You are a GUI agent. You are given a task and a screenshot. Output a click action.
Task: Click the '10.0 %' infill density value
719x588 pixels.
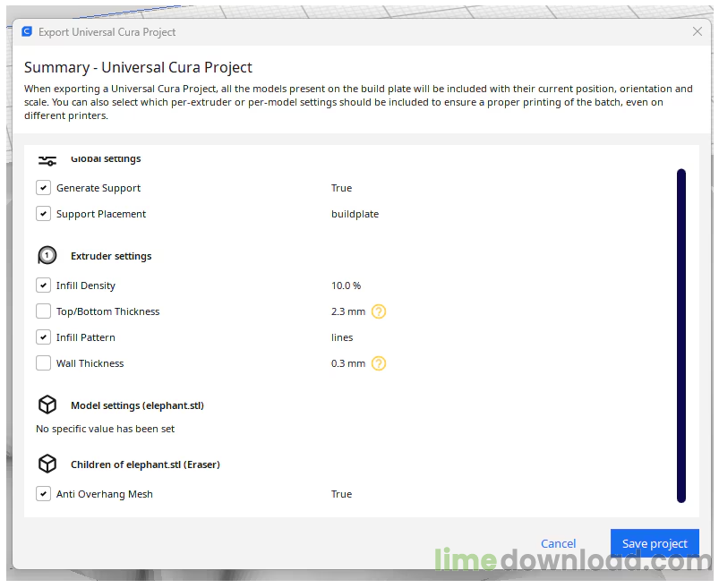pos(347,285)
